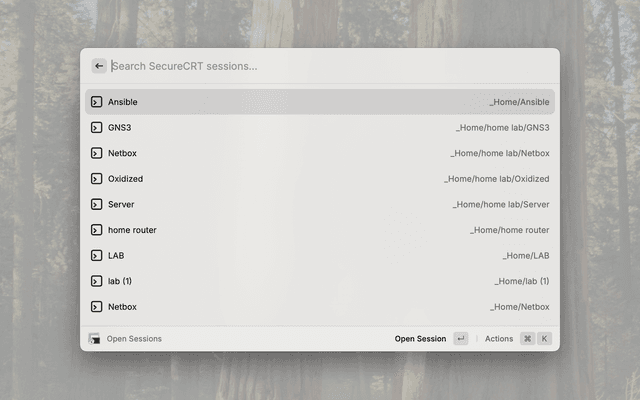Click the _Home/home lab/GNS3 path text

[502, 128]
